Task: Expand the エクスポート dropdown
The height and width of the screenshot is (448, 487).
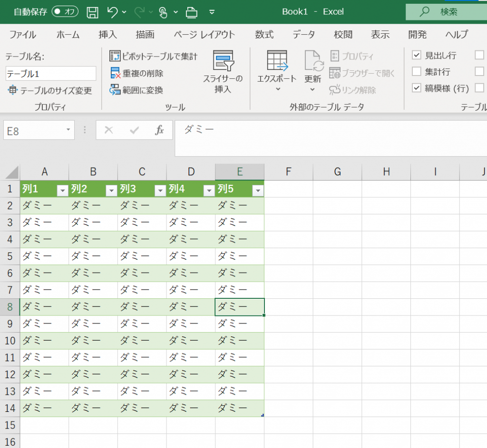Action: tap(276, 89)
